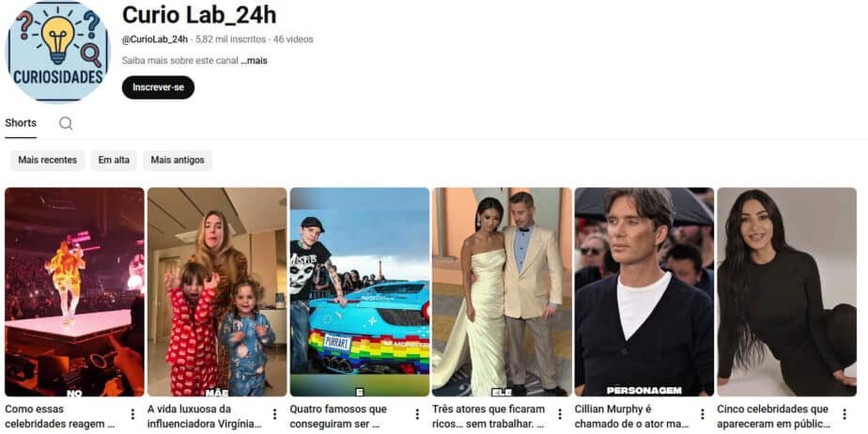
Task: Select the 'Mais antigos' filter chip
Action: pos(178,161)
